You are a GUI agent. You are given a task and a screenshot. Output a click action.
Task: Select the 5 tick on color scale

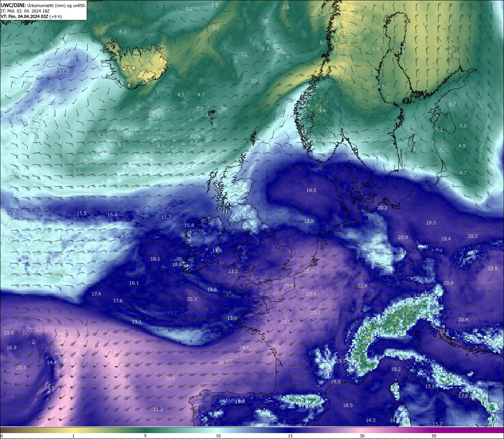coord(145,436)
